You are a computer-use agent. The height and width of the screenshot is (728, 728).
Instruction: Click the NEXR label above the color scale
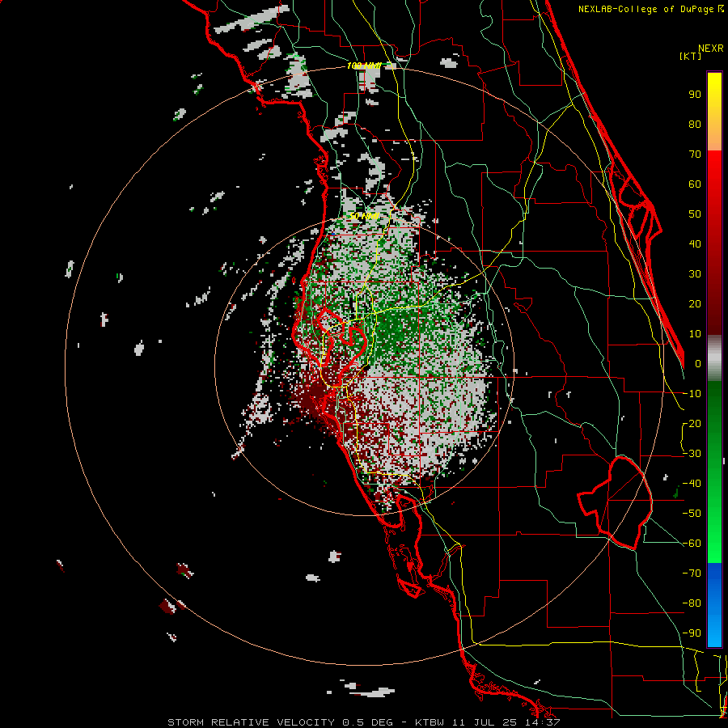pyautogui.click(x=711, y=49)
